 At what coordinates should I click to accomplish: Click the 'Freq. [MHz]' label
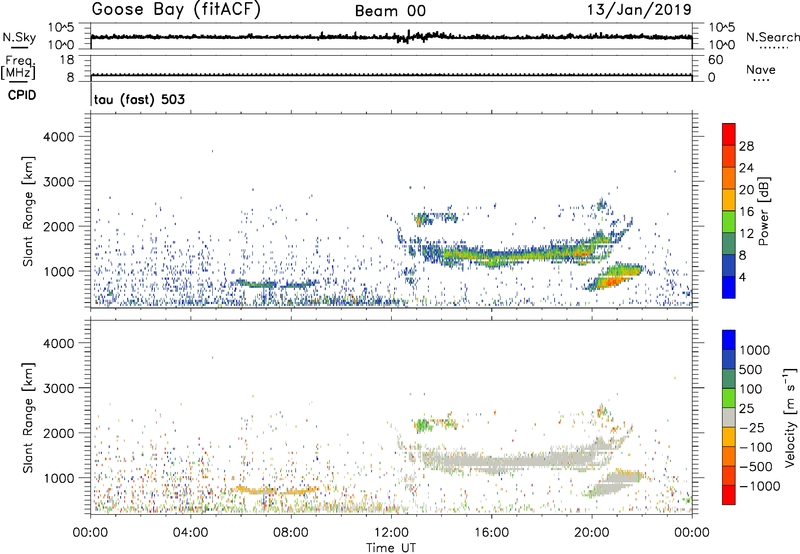click(18, 67)
